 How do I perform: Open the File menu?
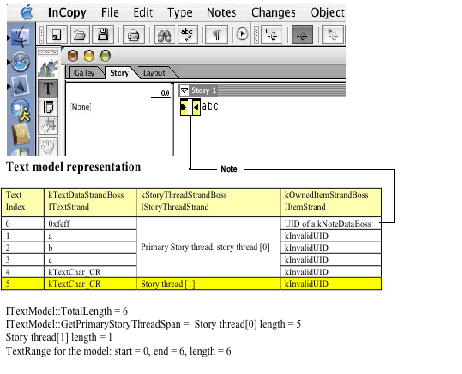[x=110, y=13]
